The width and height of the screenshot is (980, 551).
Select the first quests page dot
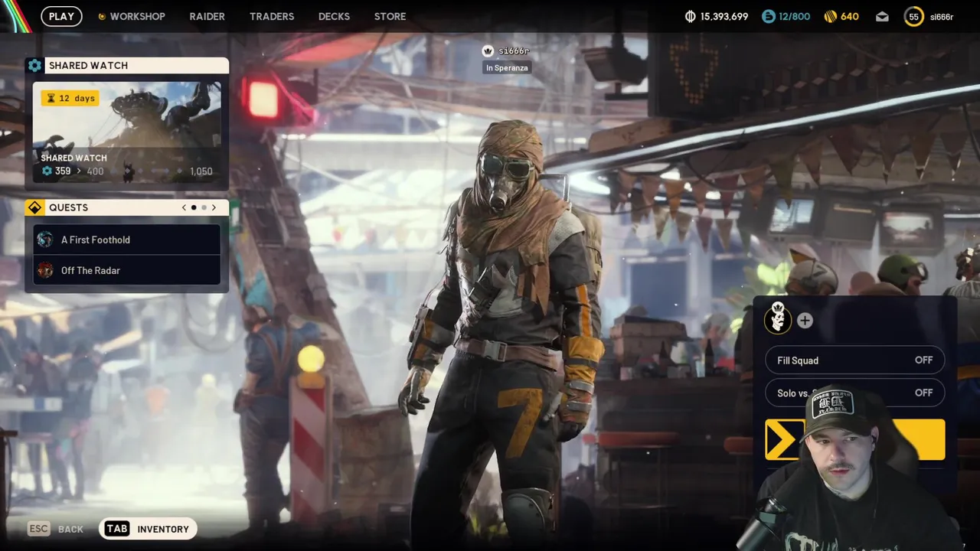(x=194, y=207)
